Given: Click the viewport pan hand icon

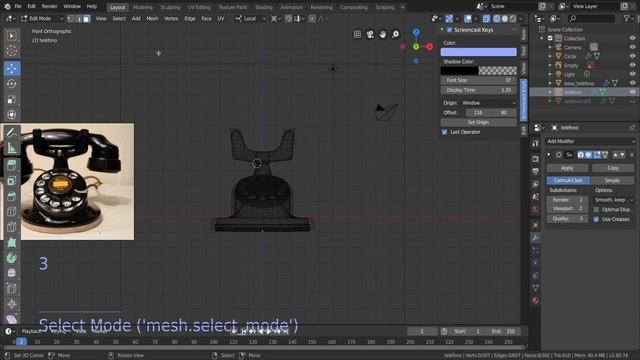Looking at the screenshot, I should pos(382,34).
